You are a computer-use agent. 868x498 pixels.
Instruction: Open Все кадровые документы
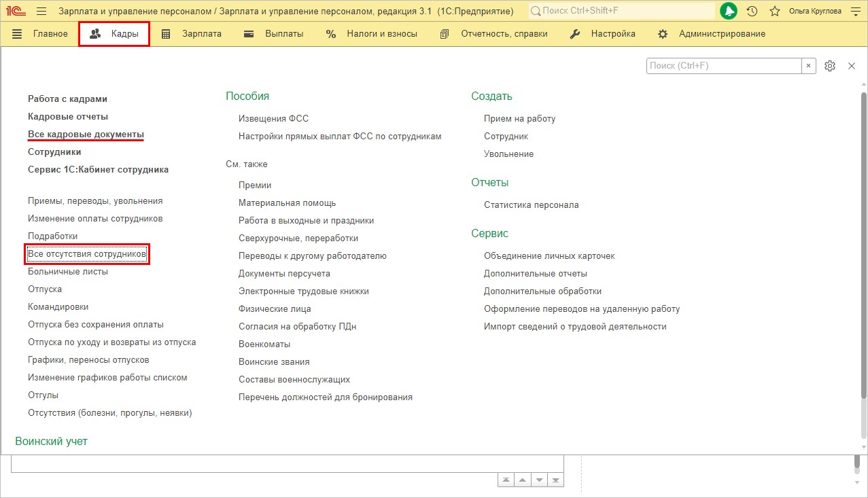point(86,135)
